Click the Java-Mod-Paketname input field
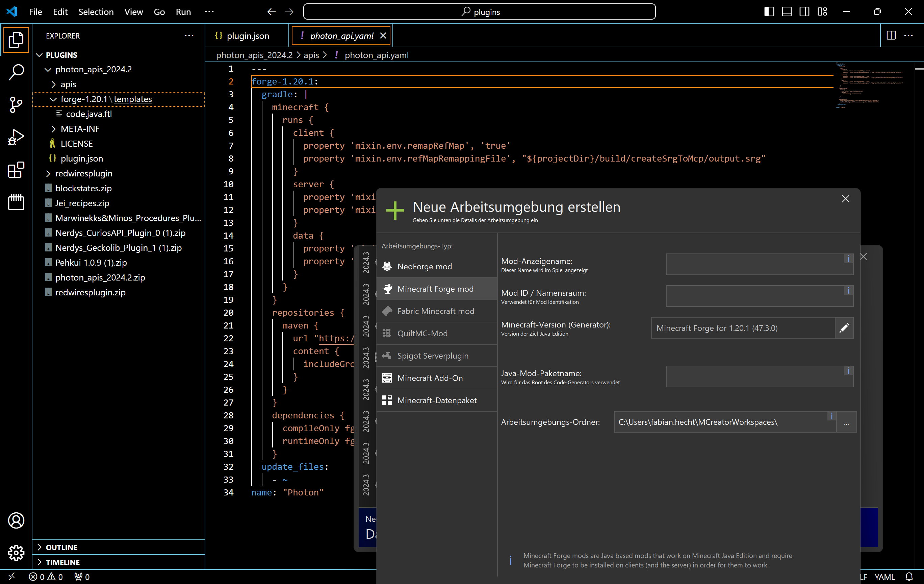 coord(760,377)
